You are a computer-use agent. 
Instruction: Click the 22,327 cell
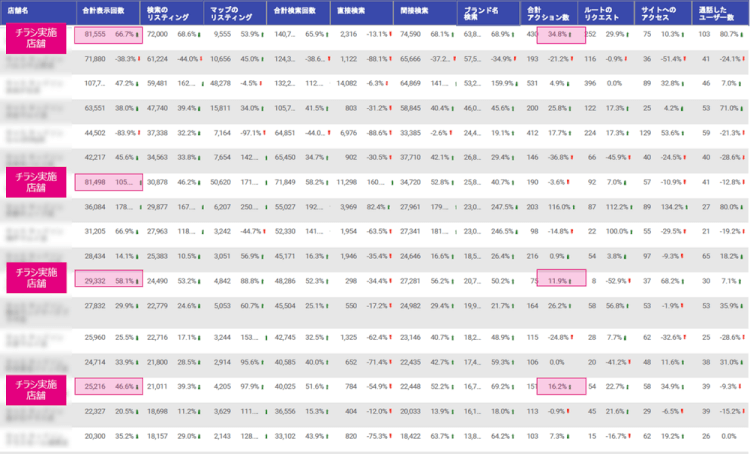(x=95, y=411)
